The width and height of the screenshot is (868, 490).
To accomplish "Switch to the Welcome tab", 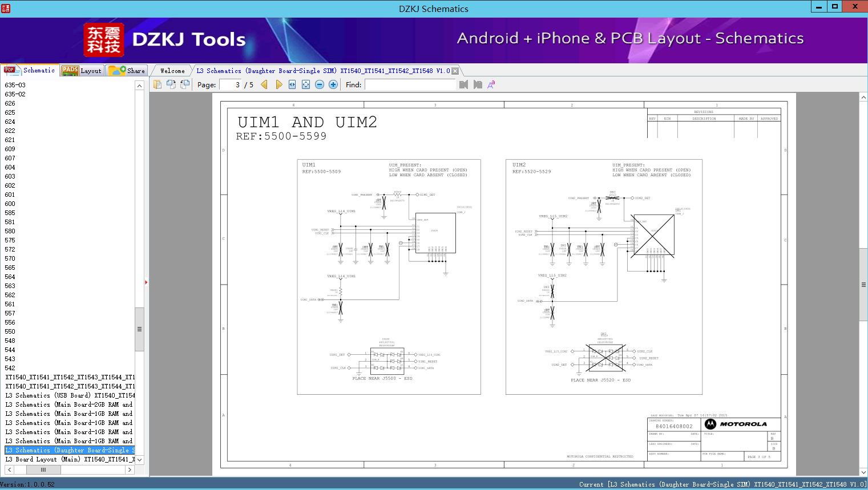I will 171,70.
